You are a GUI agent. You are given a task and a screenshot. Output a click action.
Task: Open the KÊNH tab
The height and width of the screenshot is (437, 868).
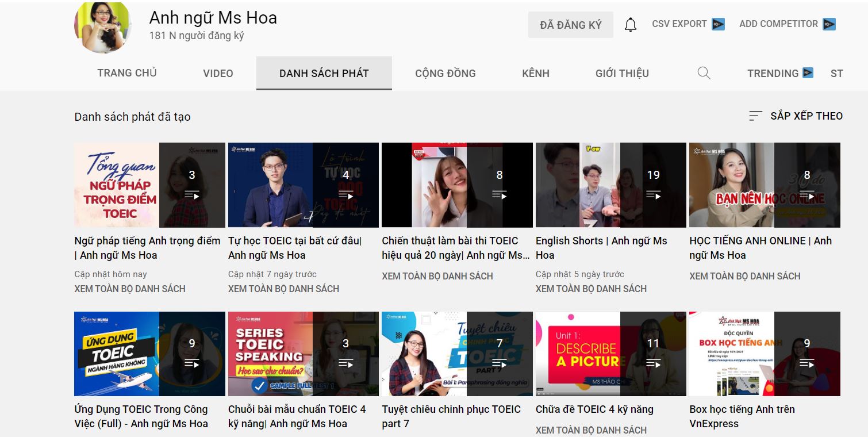[536, 73]
